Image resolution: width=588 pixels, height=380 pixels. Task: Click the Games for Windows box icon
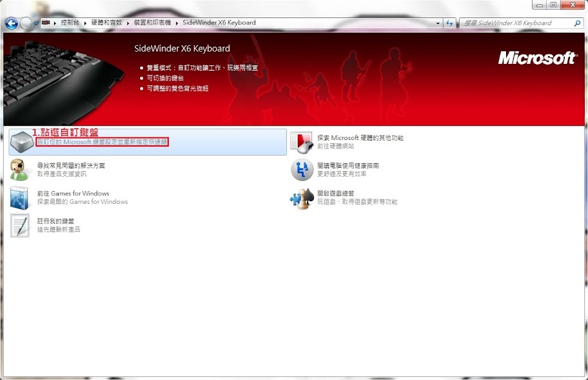[x=19, y=197]
